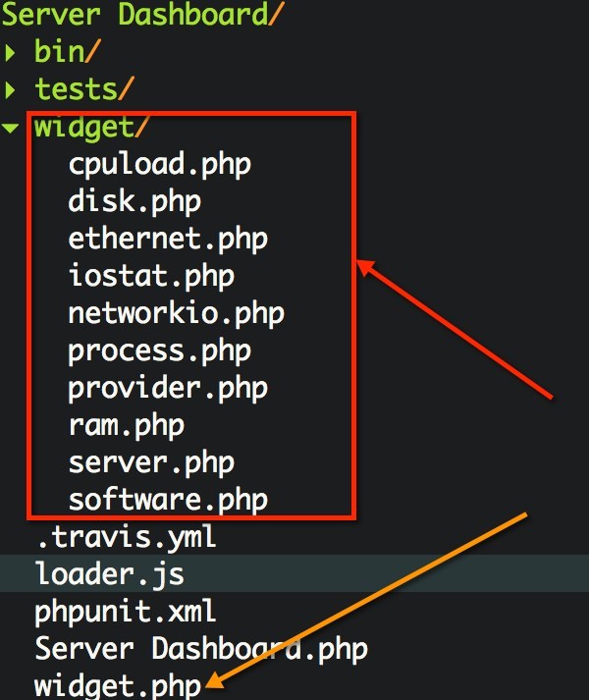
Task: Select the Server Dashboard root folder
Action: [x=142, y=15]
